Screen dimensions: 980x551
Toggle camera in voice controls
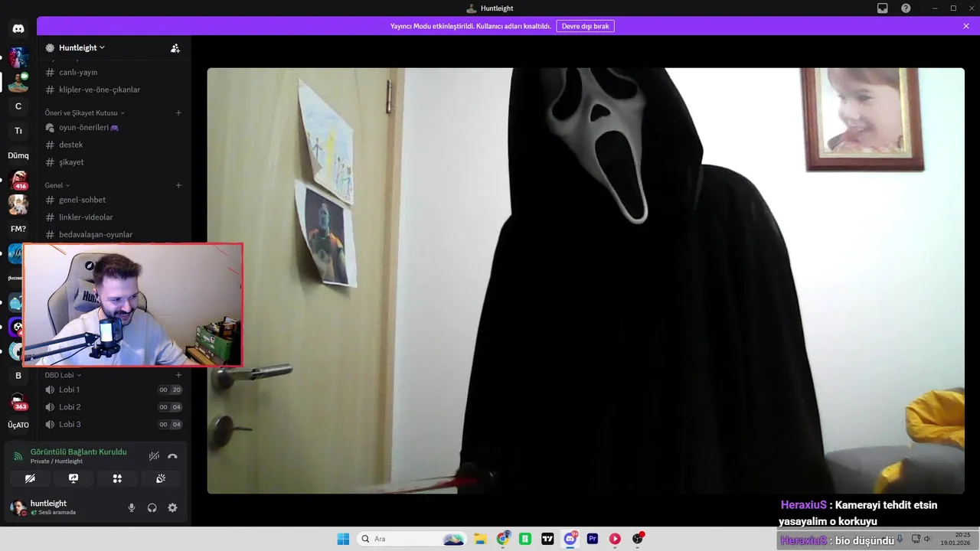(x=30, y=478)
